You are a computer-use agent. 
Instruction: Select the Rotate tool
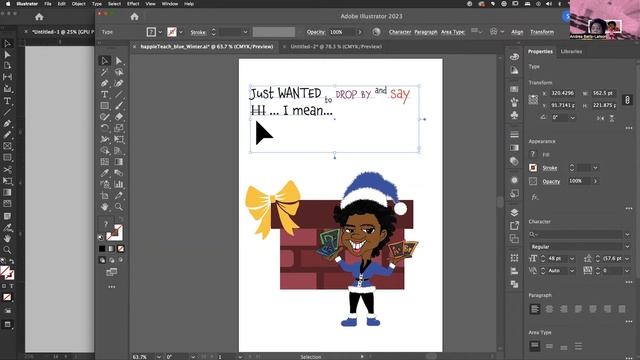click(104, 128)
